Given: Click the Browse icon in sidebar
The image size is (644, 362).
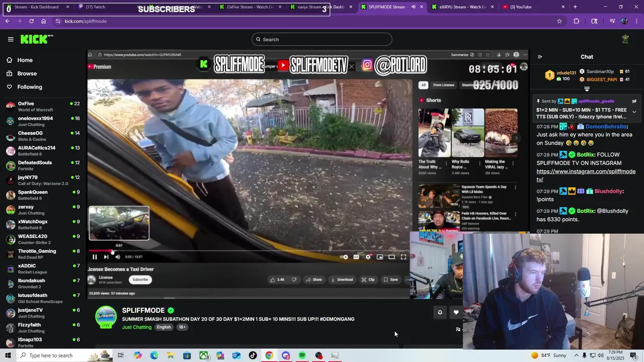Looking at the screenshot, I should (10, 73).
